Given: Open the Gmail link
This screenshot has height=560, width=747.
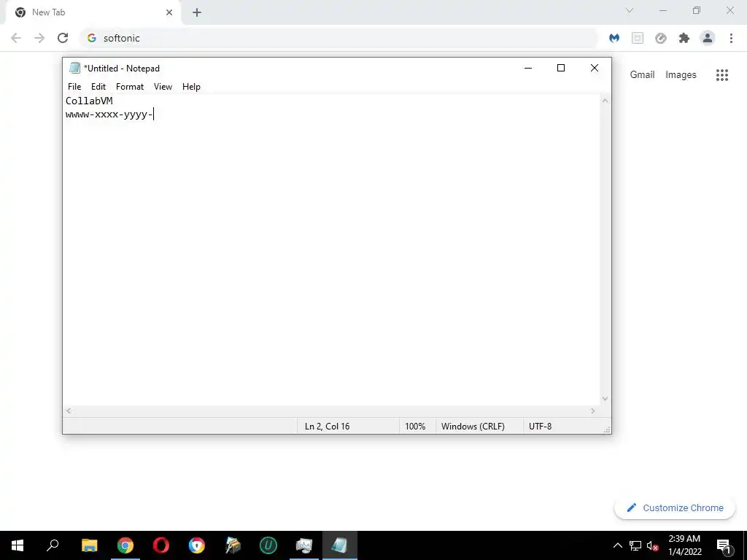Looking at the screenshot, I should pyautogui.click(x=642, y=75).
